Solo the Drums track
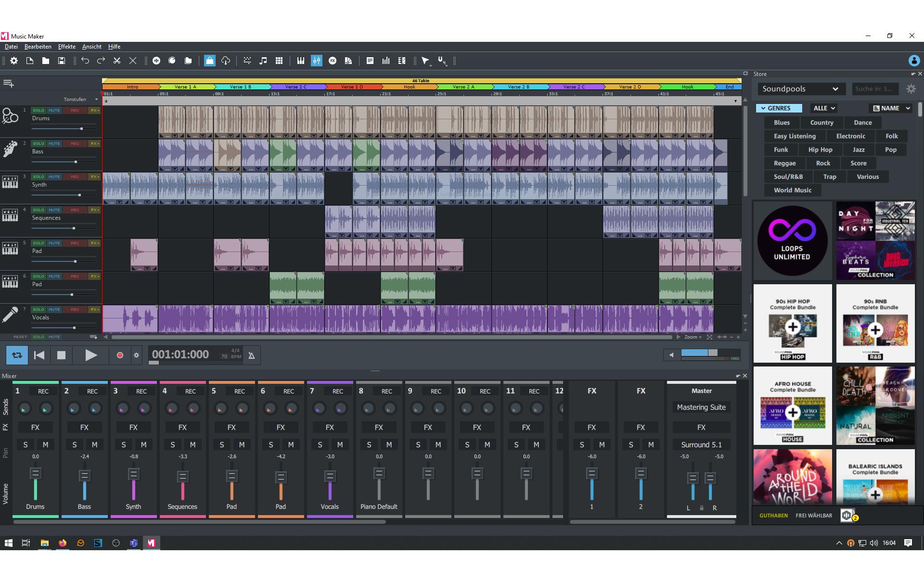Screen dimensions: 924x581 tap(38, 110)
